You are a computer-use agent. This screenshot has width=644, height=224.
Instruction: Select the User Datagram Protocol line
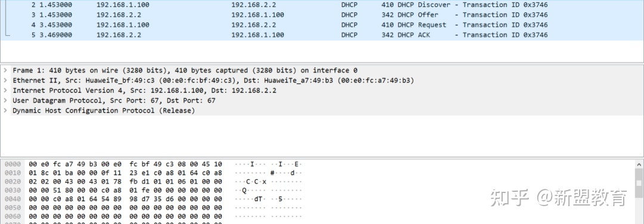(114, 101)
